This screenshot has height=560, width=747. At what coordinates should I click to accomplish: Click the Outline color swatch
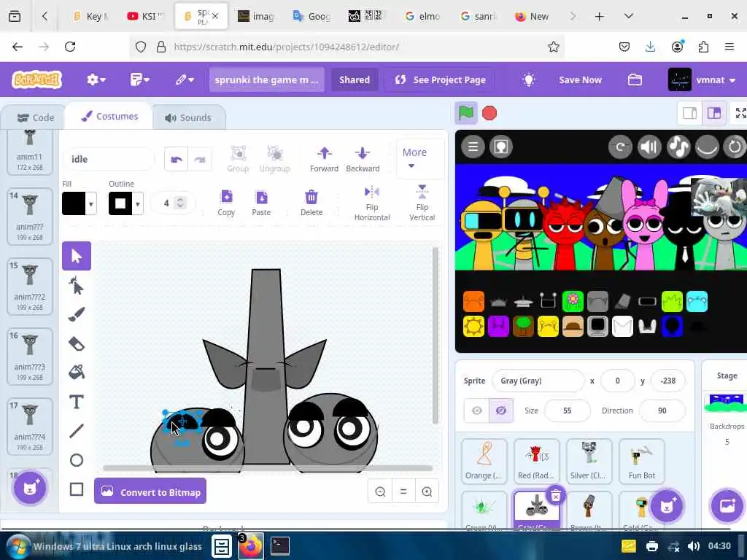coord(120,204)
